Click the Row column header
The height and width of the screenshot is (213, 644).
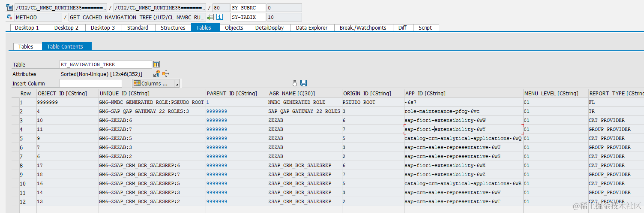[28, 93]
